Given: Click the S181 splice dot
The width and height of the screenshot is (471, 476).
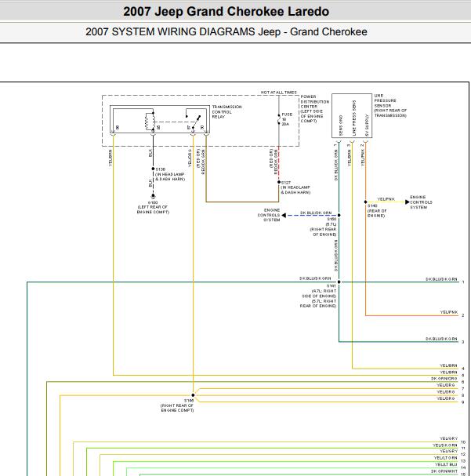Looking at the screenshot, I should click(x=339, y=282).
